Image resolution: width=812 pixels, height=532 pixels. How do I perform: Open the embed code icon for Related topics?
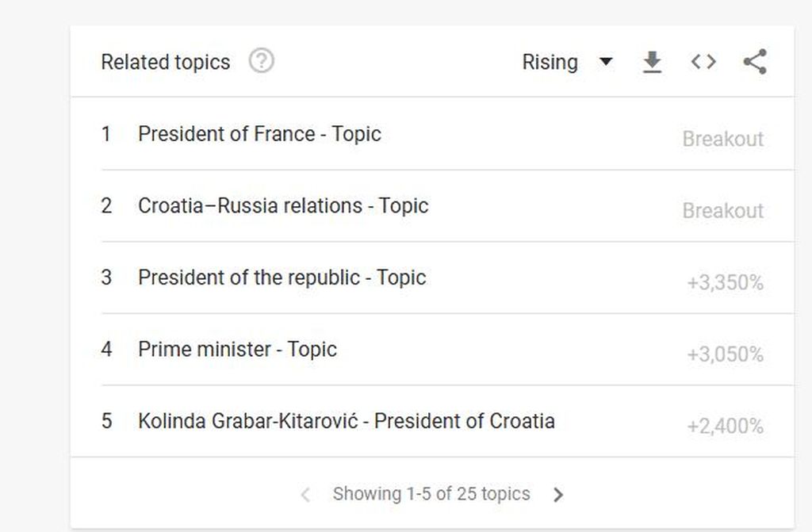pos(703,62)
